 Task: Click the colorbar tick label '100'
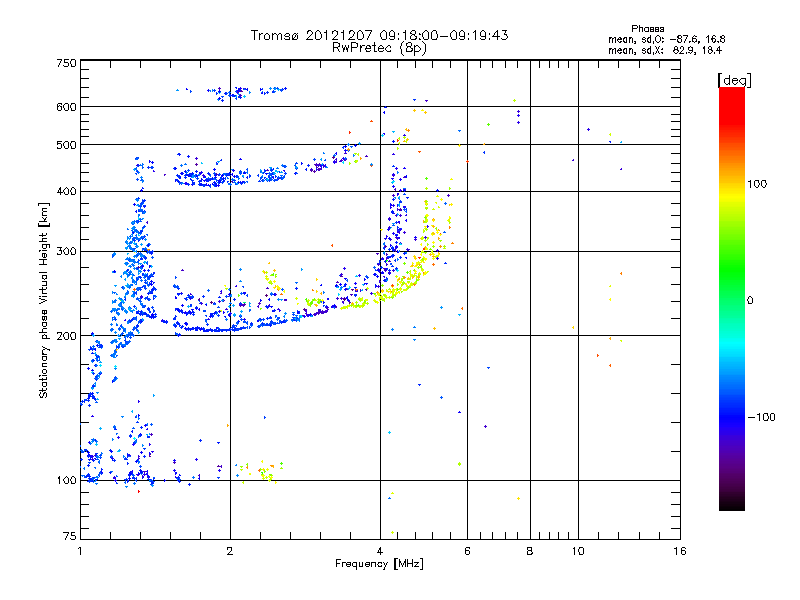click(757, 184)
